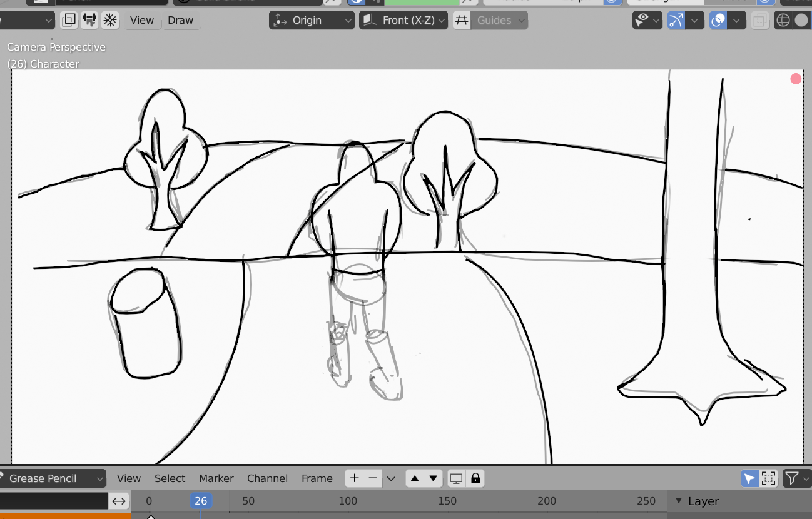Click the overlapping squares icon beside View
Viewport: 812px width, 519px height.
(69, 20)
